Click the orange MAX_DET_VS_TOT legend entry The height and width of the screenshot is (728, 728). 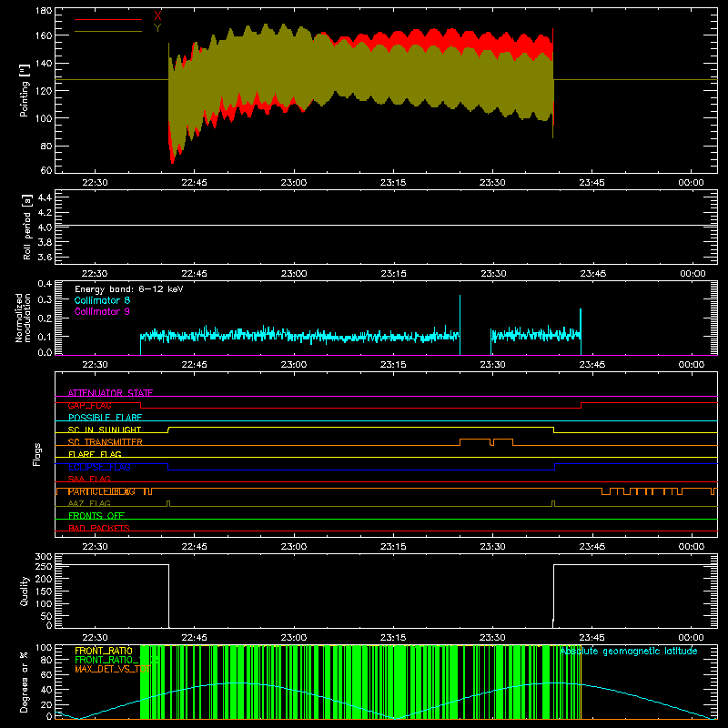(112, 669)
